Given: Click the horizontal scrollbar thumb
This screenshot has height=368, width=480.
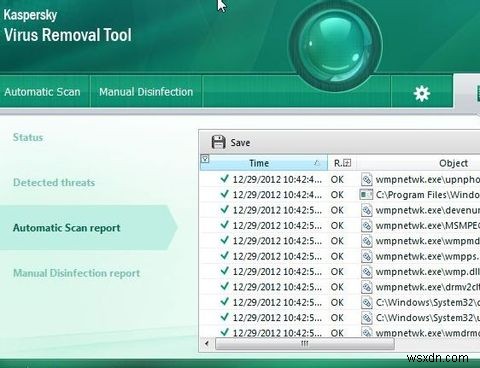Looking at the screenshot, I should pyautogui.click(x=305, y=344).
